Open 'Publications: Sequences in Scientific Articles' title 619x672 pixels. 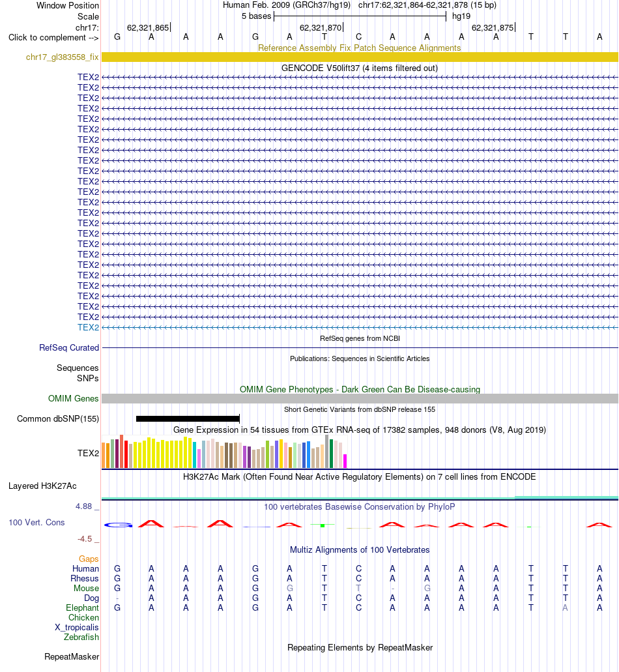point(360,358)
